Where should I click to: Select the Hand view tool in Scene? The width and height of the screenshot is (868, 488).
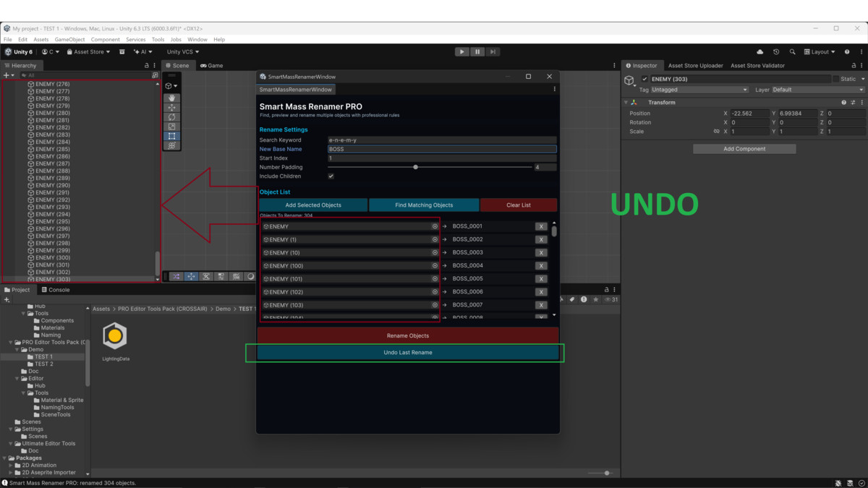171,98
